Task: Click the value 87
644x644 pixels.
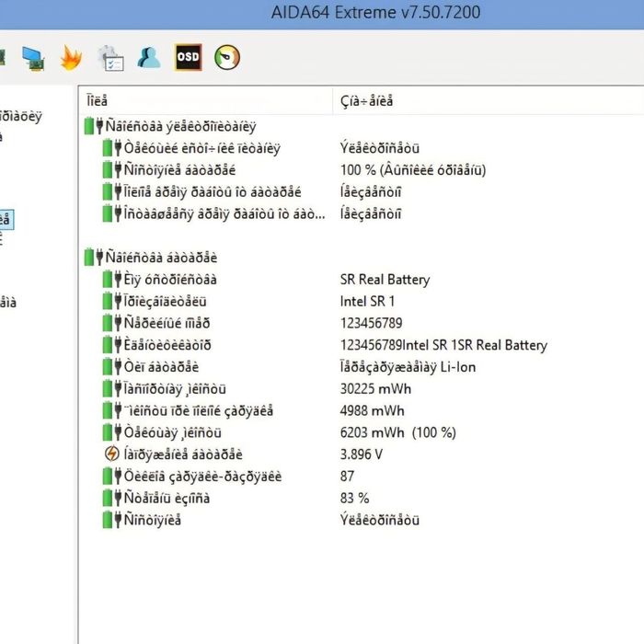Action: 347,476
